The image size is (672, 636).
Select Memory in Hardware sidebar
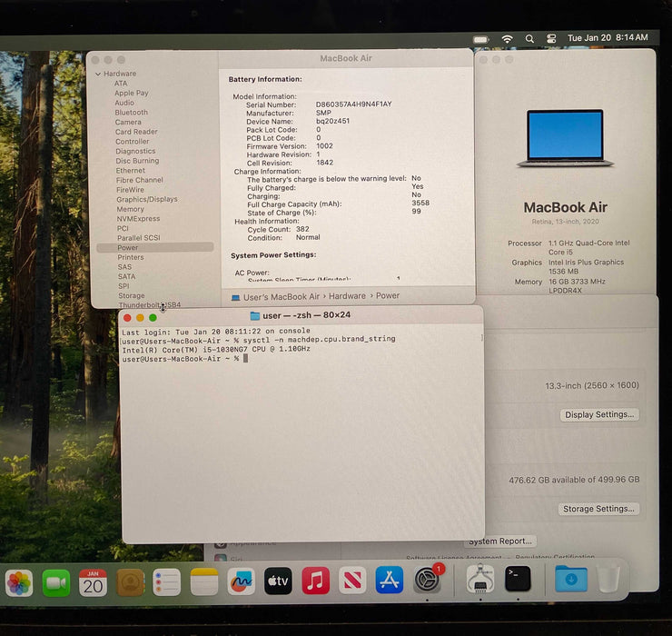(130, 209)
